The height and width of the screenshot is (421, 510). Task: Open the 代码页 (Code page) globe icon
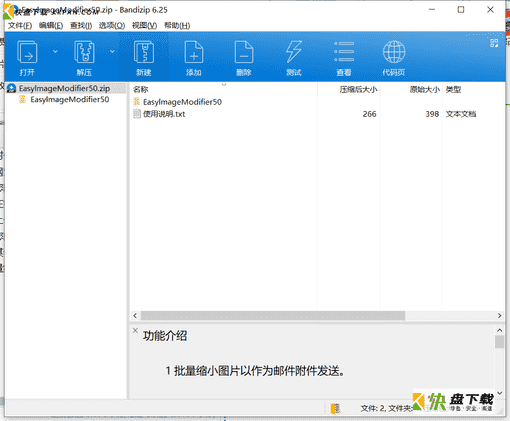(394, 52)
